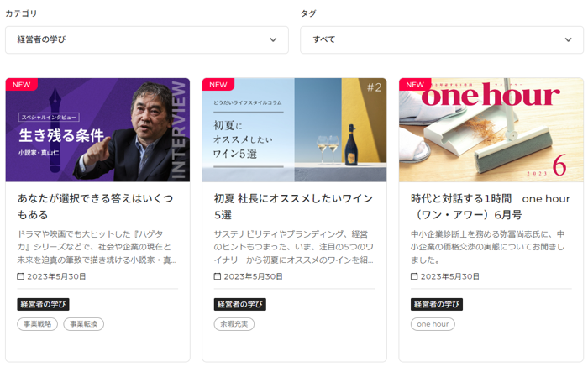Screen dimensions: 588x367
Task: Select the 事業転換 tag
Action: 84,324
